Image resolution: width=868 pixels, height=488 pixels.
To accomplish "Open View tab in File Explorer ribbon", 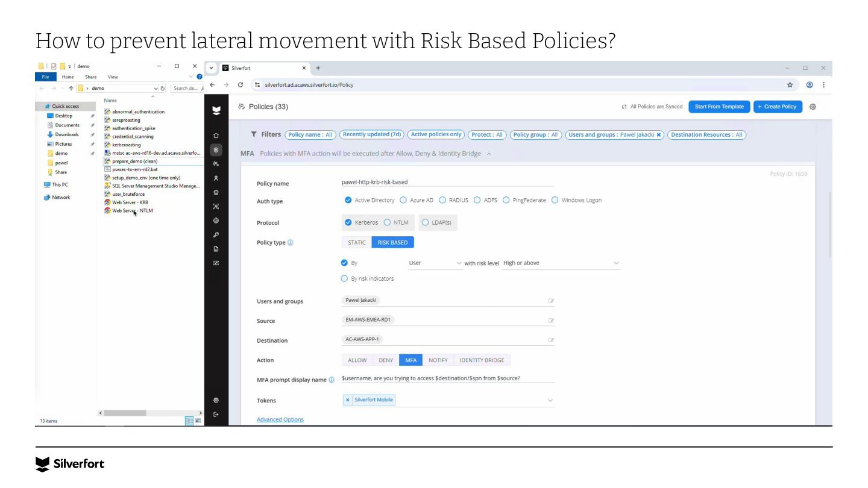I will click(113, 77).
